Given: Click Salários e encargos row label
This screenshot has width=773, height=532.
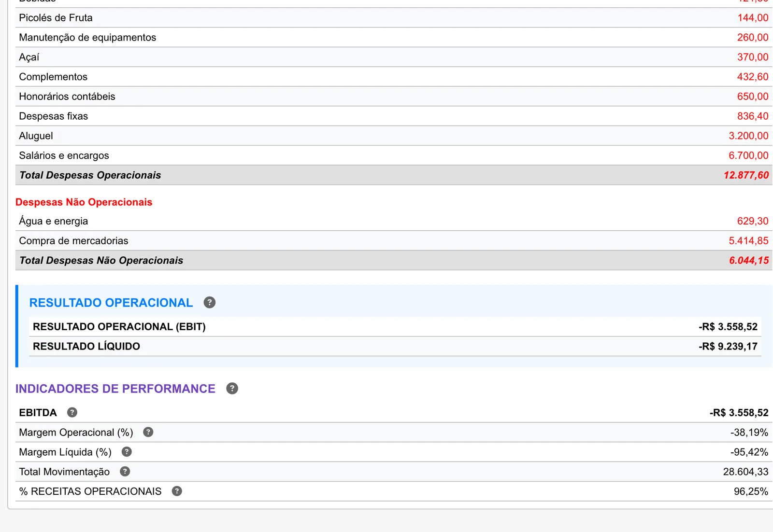Looking at the screenshot, I should tap(64, 155).
